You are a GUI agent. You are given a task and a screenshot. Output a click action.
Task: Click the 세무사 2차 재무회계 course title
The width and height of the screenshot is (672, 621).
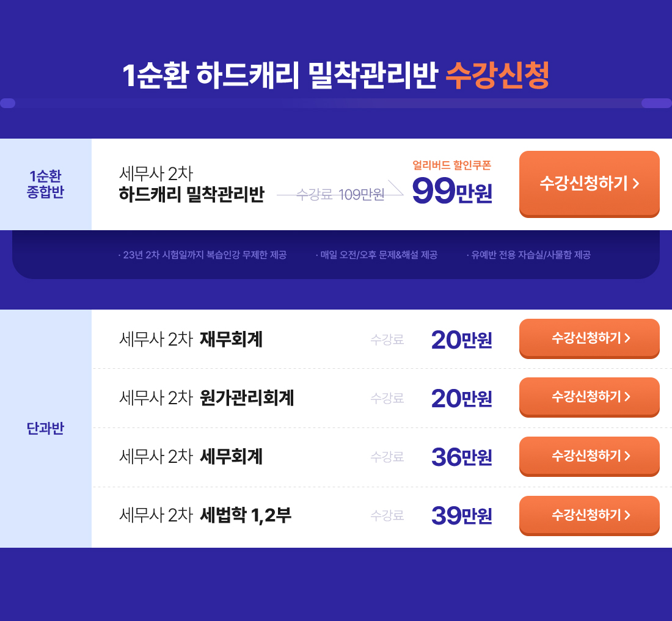pos(191,339)
